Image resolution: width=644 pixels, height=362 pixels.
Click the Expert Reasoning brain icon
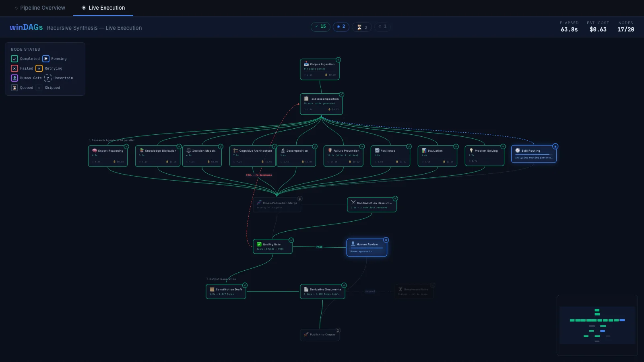coord(94,150)
